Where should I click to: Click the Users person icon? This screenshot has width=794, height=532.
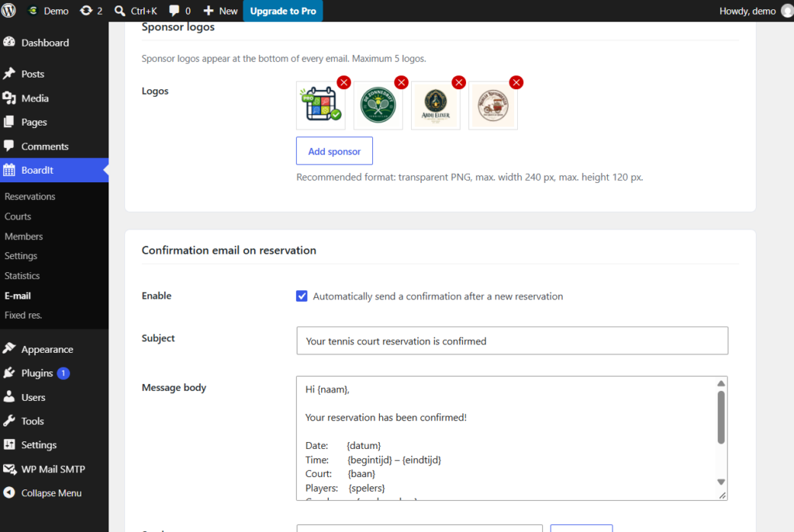pyautogui.click(x=9, y=397)
